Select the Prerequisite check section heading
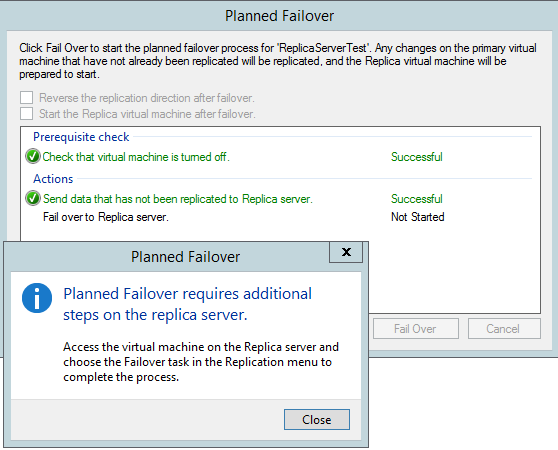This screenshot has width=558, height=450. (81, 137)
